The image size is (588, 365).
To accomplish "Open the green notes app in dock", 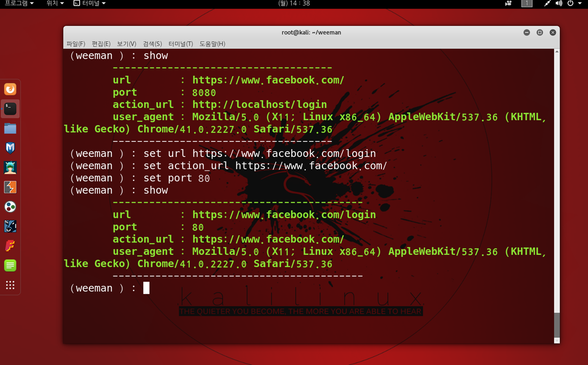I will coord(10,266).
